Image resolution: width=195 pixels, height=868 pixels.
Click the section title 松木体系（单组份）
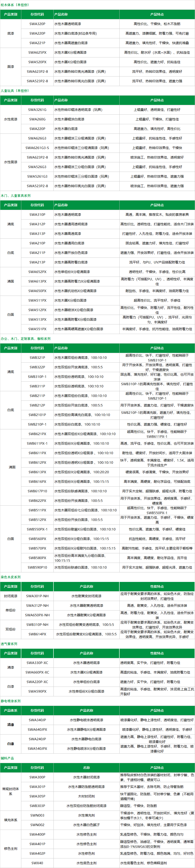(15, 5)
